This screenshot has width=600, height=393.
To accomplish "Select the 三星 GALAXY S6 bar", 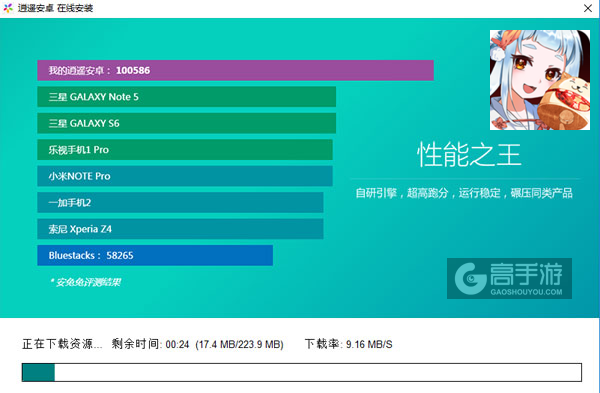I will click(x=186, y=123).
